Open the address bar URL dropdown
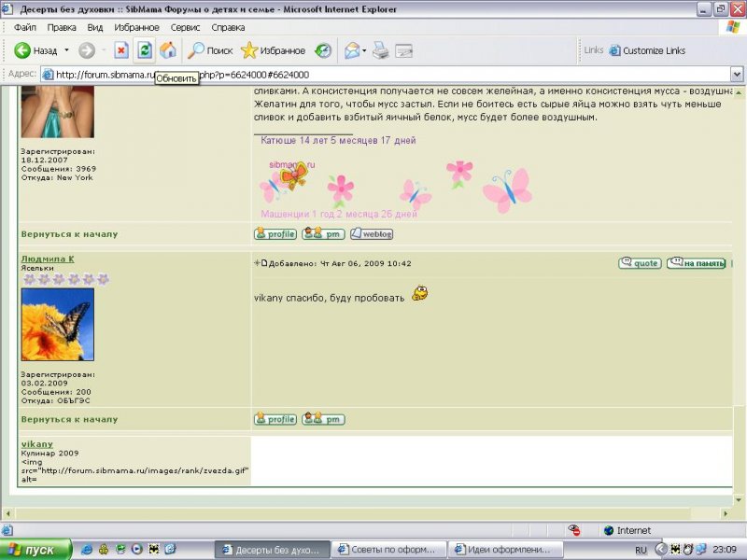 [x=738, y=75]
